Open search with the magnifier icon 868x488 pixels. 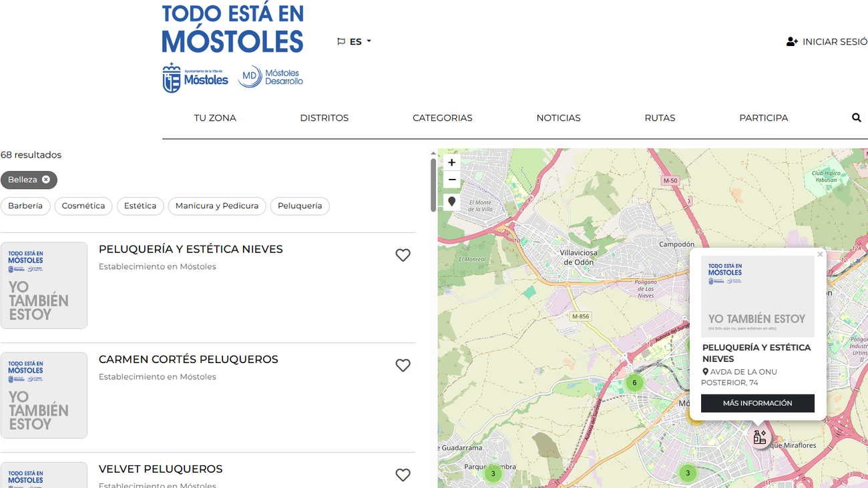(x=857, y=117)
